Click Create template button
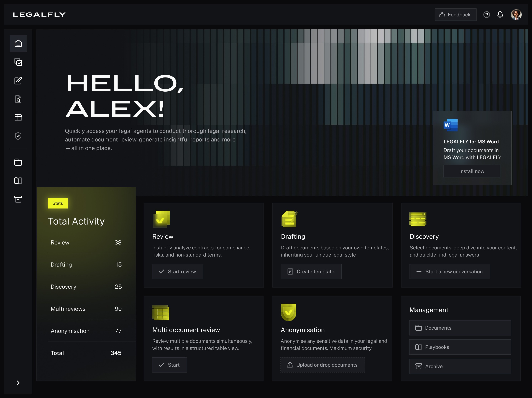The width and height of the screenshot is (532, 398). 311,272
